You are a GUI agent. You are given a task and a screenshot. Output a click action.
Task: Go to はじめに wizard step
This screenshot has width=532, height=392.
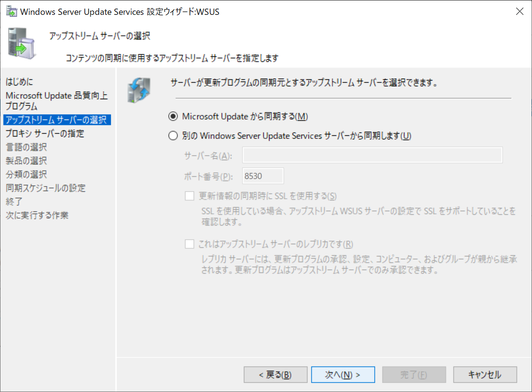pyautogui.click(x=19, y=82)
